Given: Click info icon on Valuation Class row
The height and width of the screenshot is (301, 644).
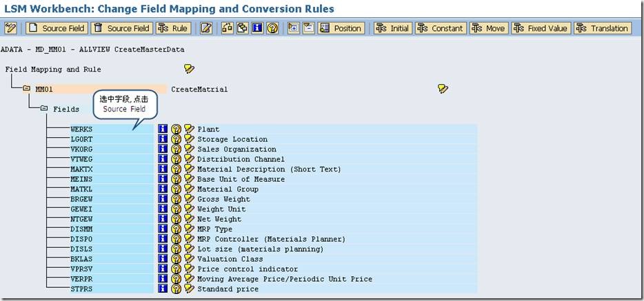Looking at the screenshot, I should click(163, 259).
